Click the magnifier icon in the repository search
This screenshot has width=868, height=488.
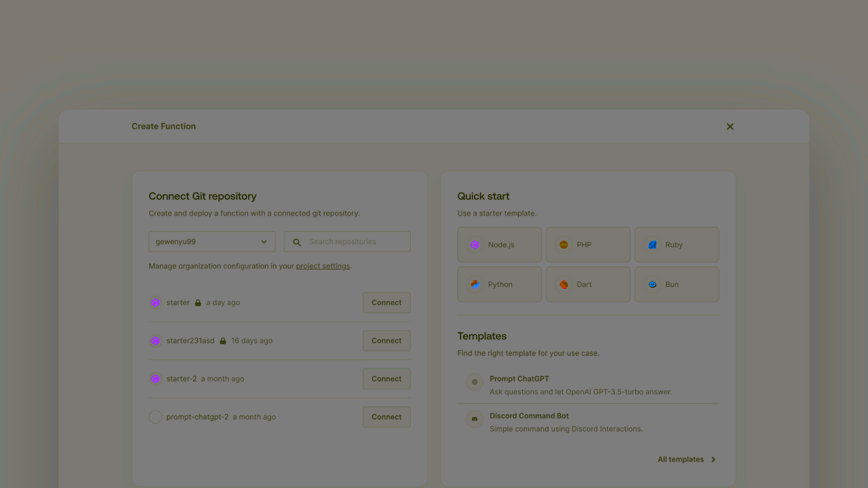297,241
